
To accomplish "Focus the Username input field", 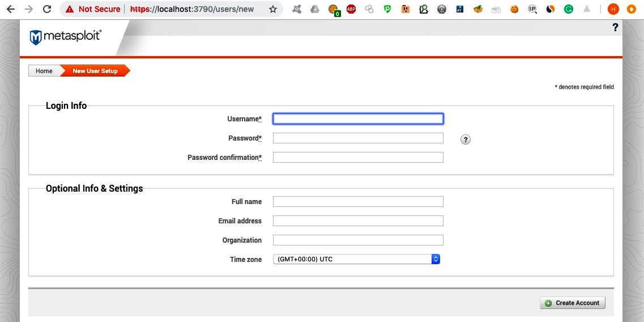I will tap(358, 119).
